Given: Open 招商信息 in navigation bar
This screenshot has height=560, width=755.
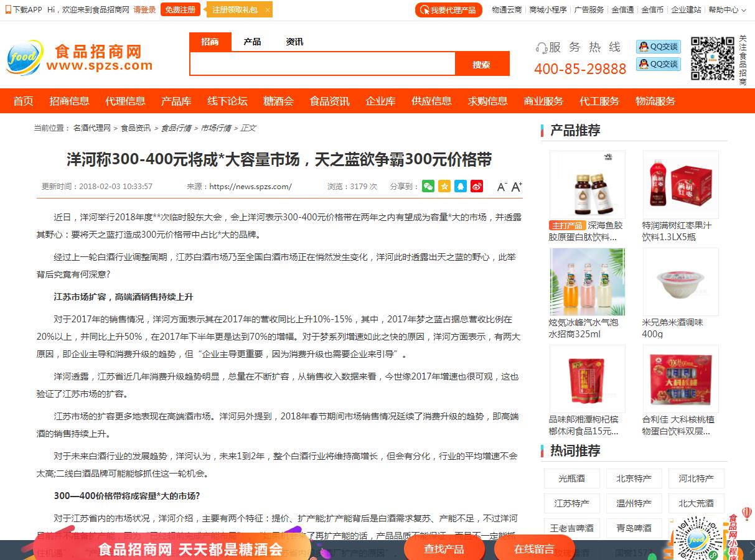Looking at the screenshot, I should (x=70, y=101).
